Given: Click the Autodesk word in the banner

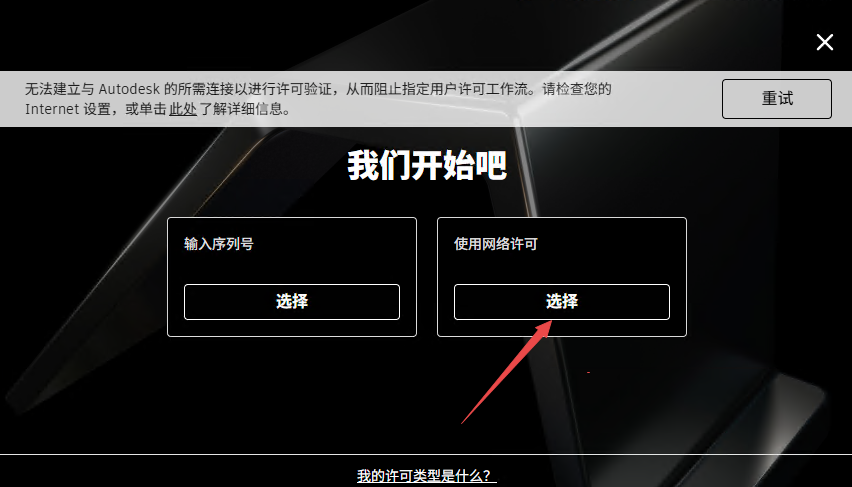Looking at the screenshot, I should coord(129,89).
